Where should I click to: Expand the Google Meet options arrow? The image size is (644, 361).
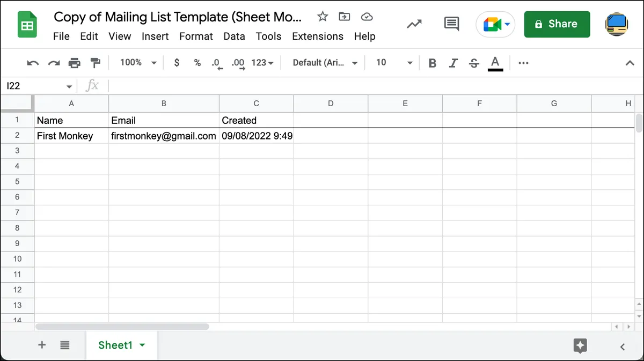pyautogui.click(x=507, y=24)
